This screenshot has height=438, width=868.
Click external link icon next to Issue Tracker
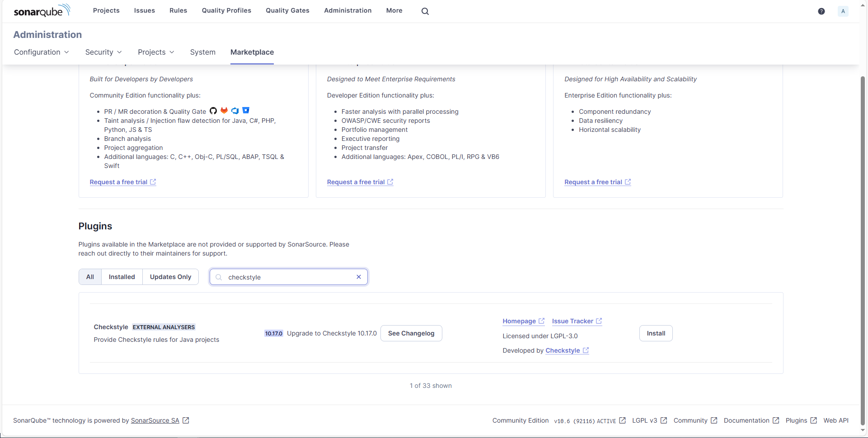click(599, 321)
